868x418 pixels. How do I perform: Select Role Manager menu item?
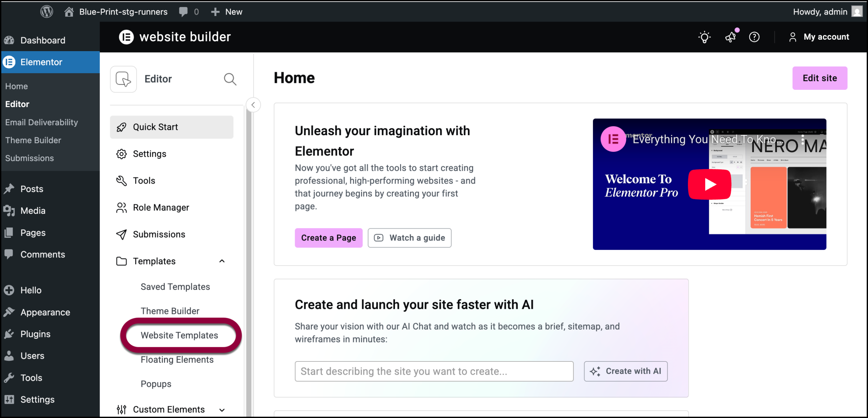[161, 207]
